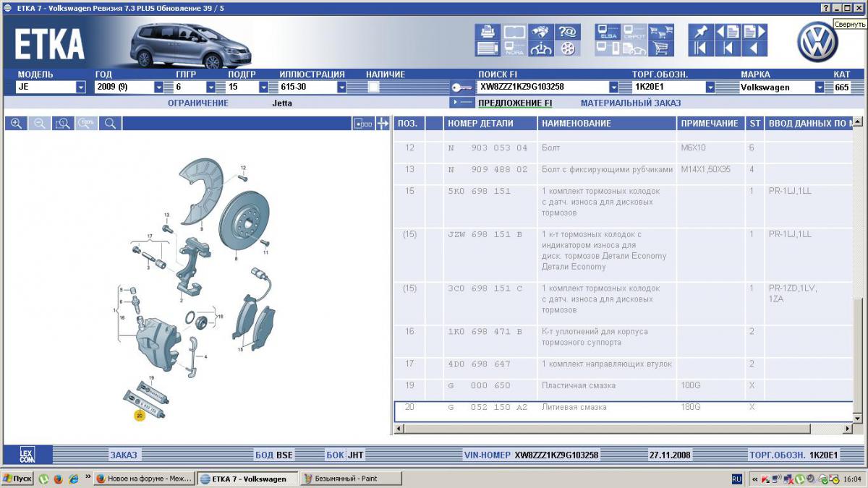Select part 5K0 698 151 brake pads
Viewport: 868px width, 488px height.
479,191
